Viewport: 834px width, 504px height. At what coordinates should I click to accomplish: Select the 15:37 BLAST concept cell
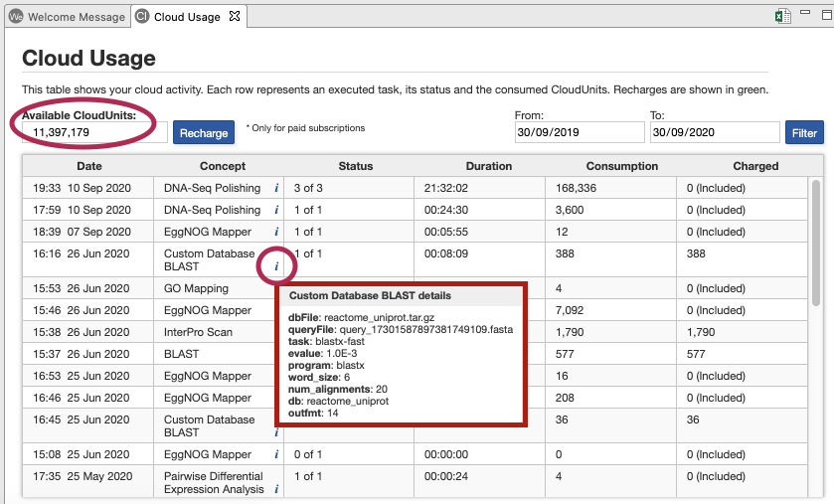219,354
